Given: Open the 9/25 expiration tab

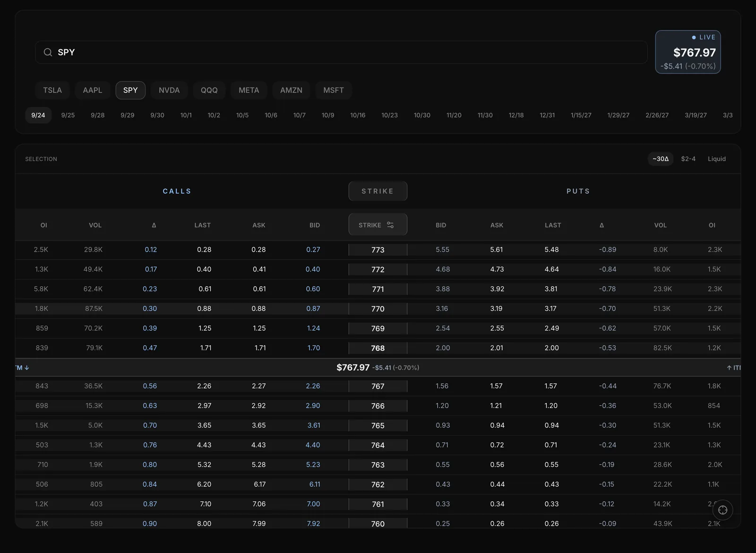Looking at the screenshot, I should coord(68,115).
